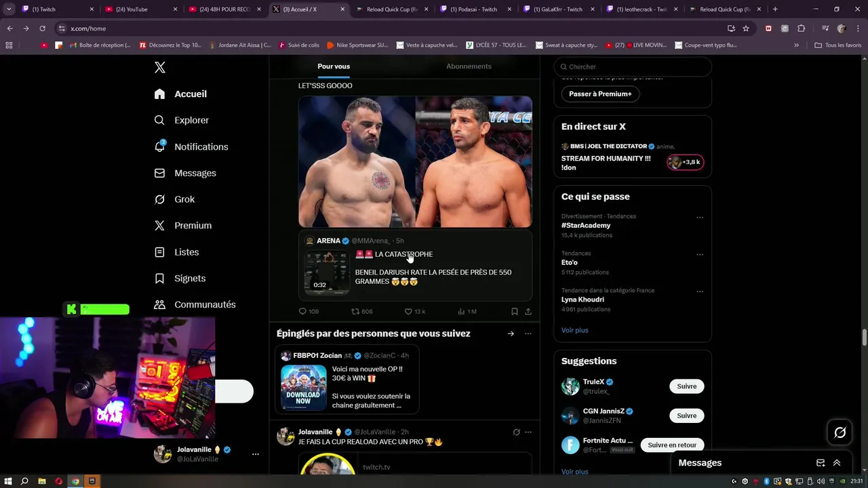This screenshot has width=868, height=488.
Task: Play ARENA video thumbnail 0:32
Action: point(327,272)
